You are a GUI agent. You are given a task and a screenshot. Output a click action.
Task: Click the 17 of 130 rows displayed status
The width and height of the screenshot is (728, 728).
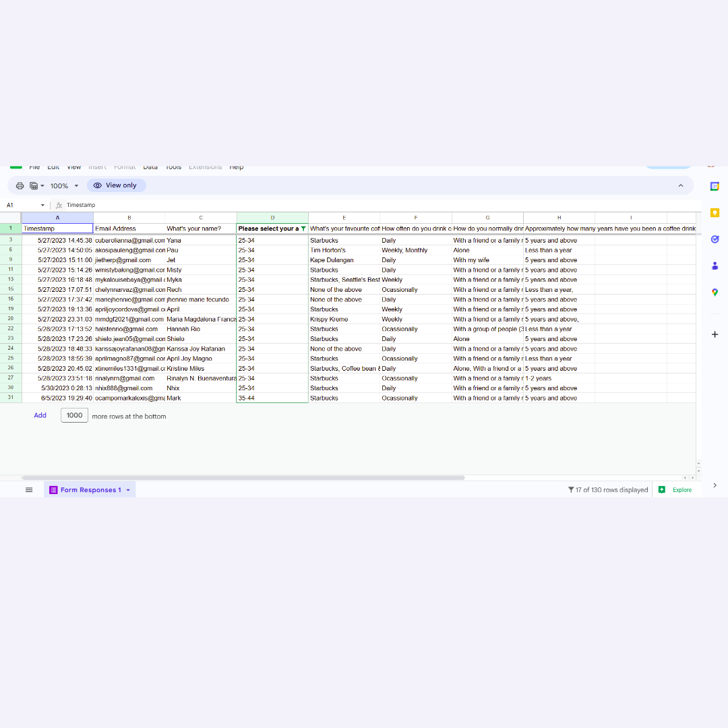[x=608, y=490]
